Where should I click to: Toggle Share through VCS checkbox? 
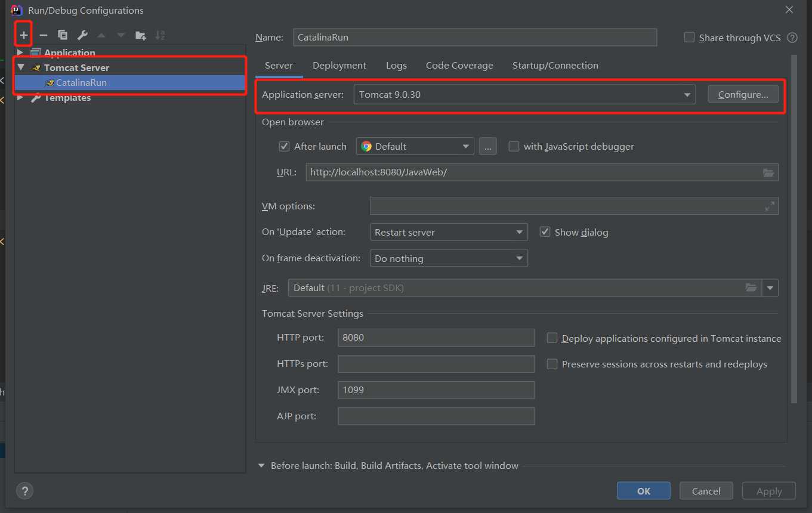[689, 37]
